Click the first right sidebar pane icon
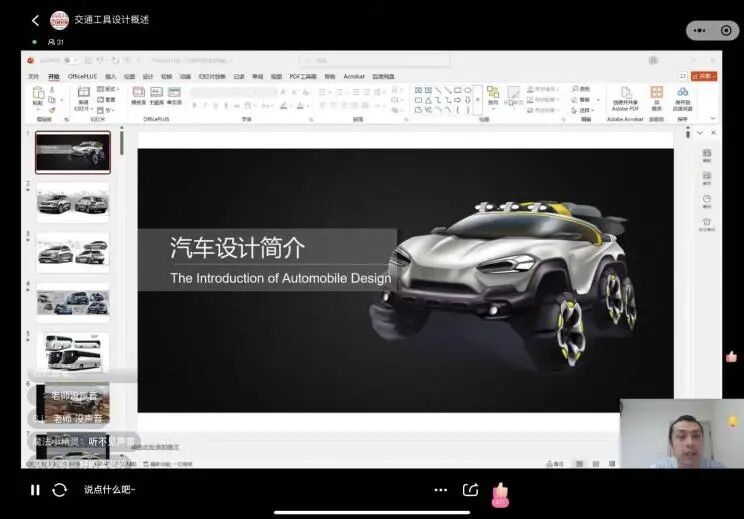Screen dimensions: 744x519 [707, 156]
